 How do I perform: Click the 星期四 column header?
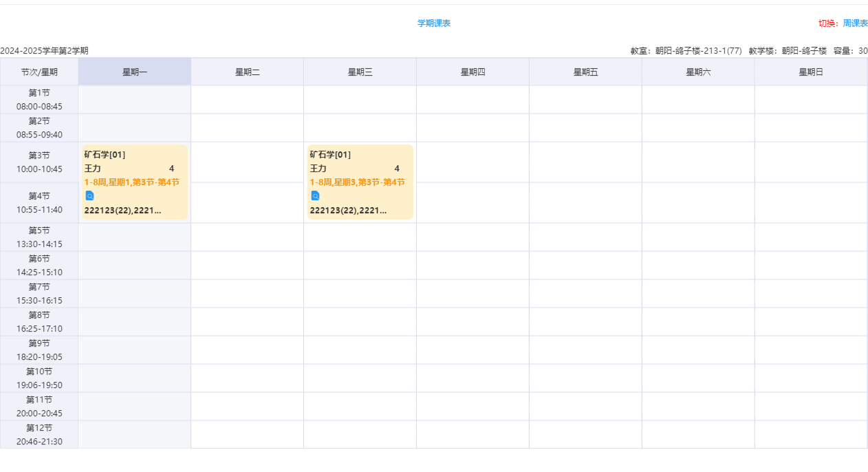tap(473, 72)
